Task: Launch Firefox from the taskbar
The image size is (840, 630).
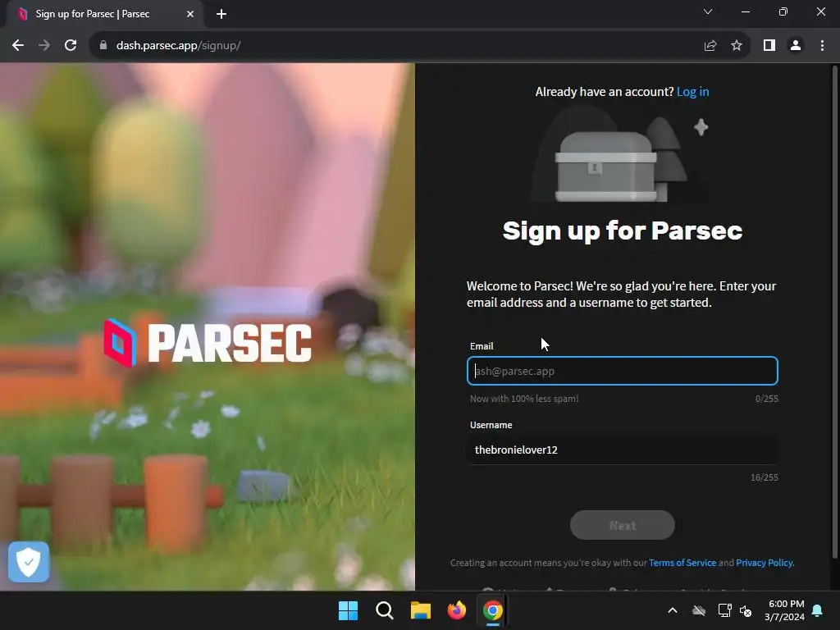Action: pyautogui.click(x=456, y=610)
